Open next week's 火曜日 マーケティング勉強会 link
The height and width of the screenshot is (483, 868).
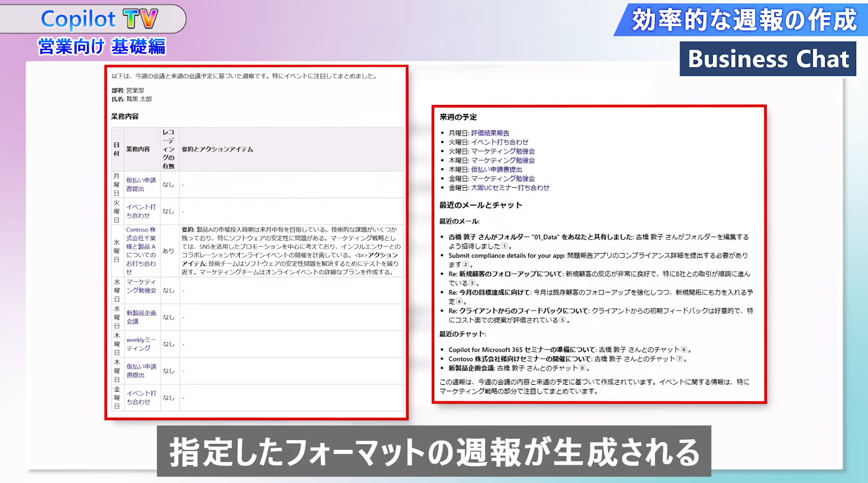click(x=503, y=151)
